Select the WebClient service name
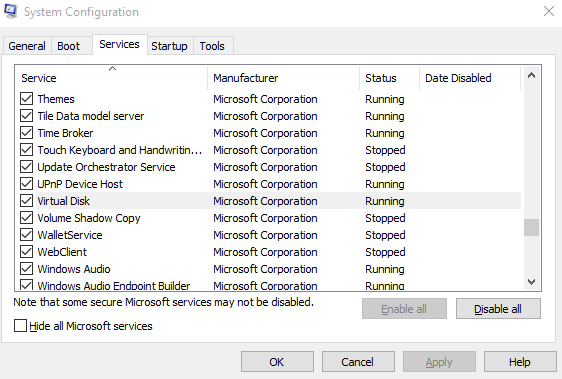The image size is (562, 379). click(x=62, y=252)
